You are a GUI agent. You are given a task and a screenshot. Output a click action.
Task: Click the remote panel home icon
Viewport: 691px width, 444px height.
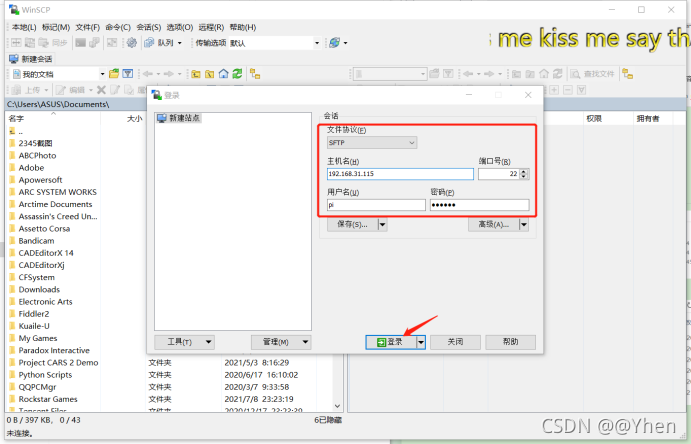544,74
